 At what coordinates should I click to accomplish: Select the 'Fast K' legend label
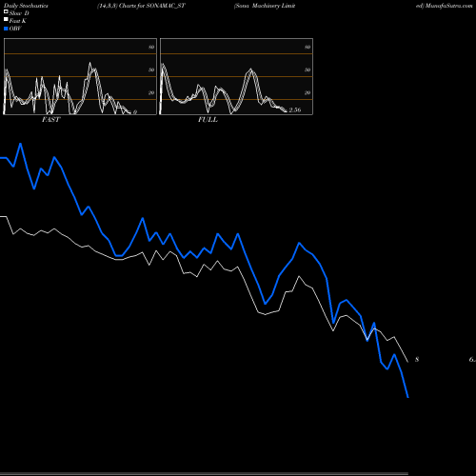click(17, 21)
